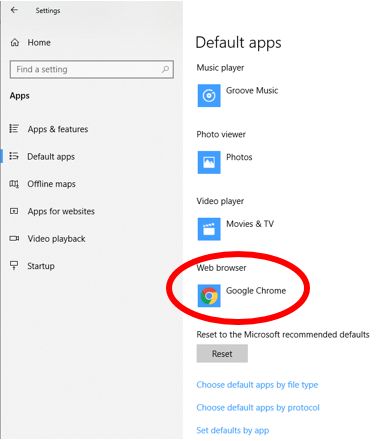This screenshot has height=441, width=390.
Task: Click the Groove Music app icon
Action: [209, 96]
